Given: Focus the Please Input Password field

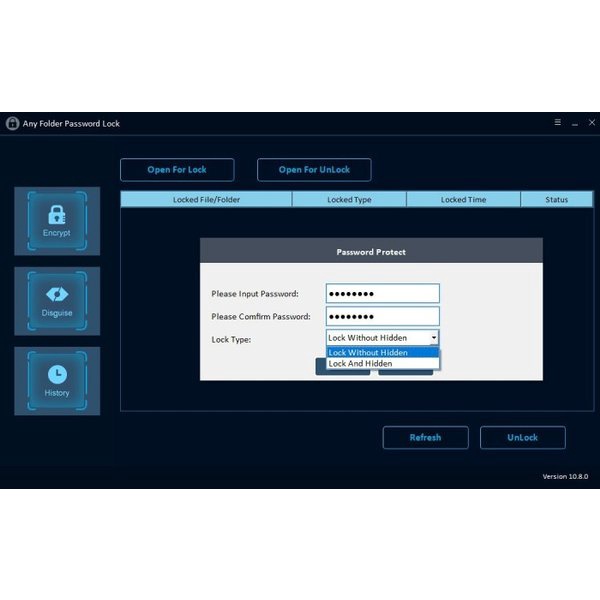Looking at the screenshot, I should click(x=383, y=293).
